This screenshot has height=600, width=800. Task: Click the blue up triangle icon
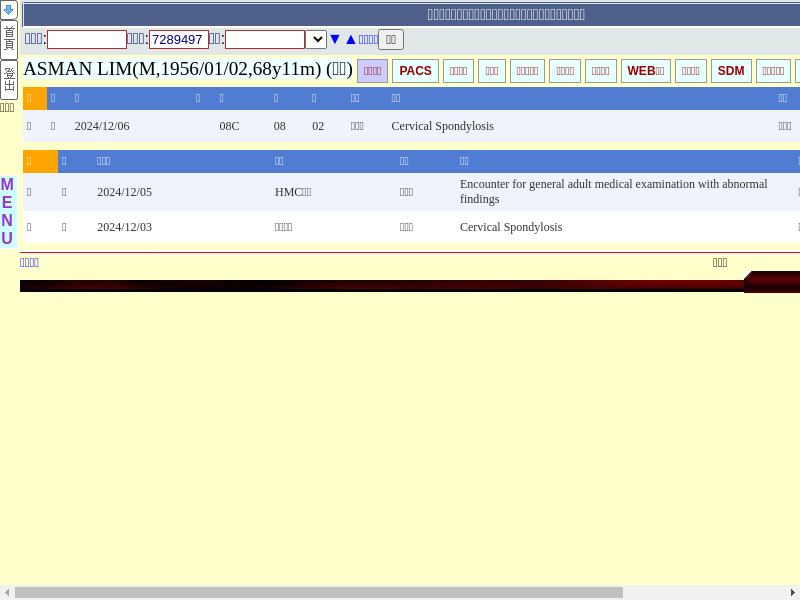tap(351, 39)
